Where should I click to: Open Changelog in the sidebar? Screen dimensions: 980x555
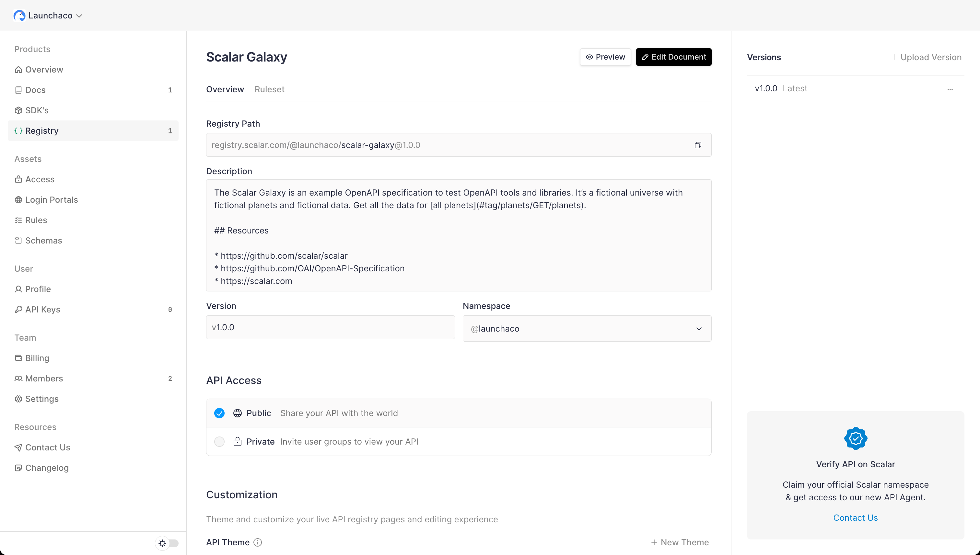pos(93,468)
